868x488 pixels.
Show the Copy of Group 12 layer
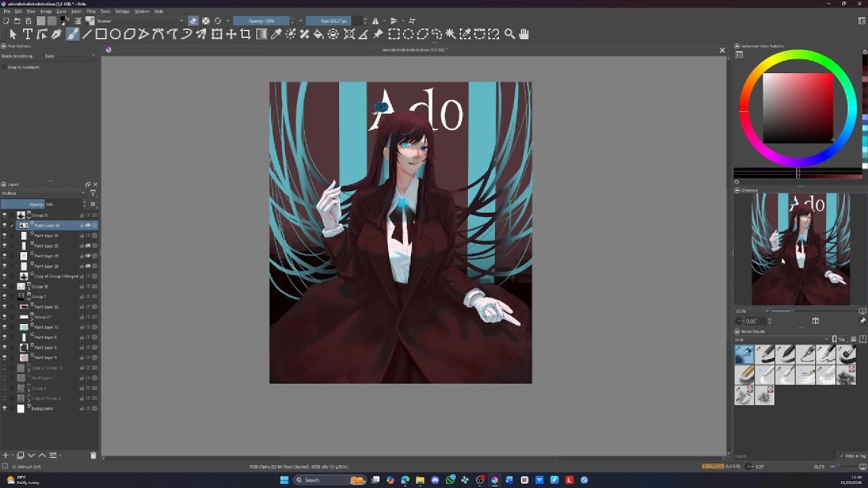click(5, 368)
